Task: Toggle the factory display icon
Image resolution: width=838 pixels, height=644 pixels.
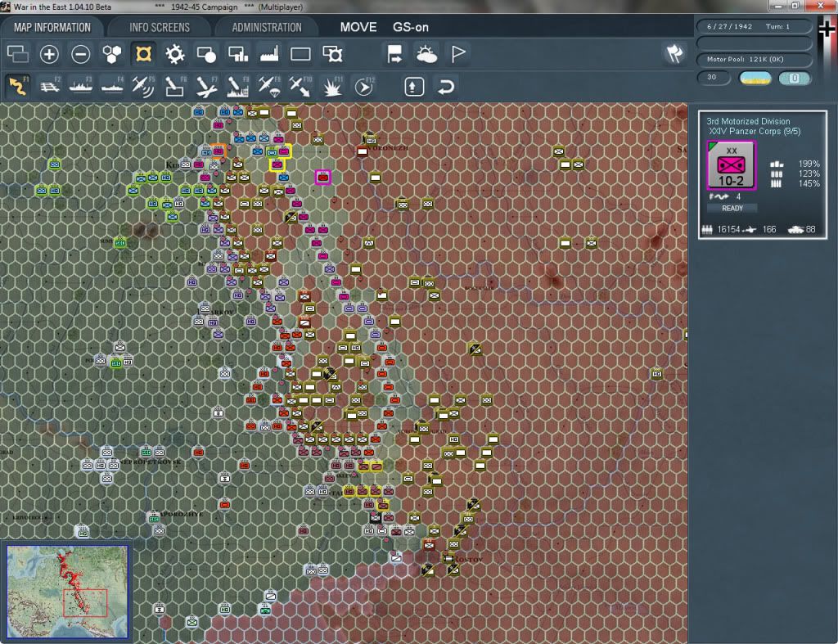Action: click(269, 54)
